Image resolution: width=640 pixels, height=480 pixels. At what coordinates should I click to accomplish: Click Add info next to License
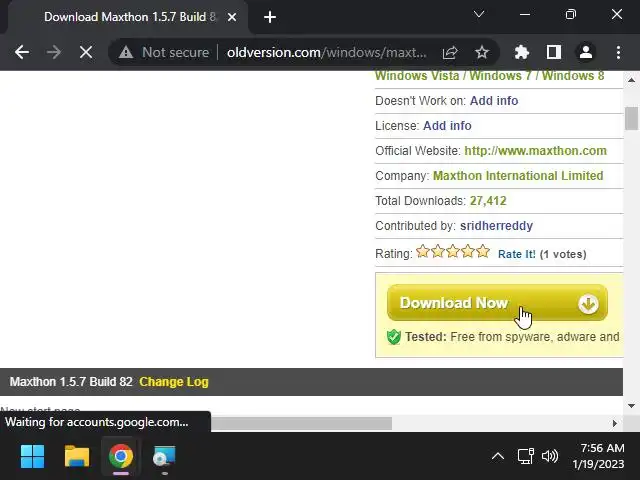click(447, 126)
